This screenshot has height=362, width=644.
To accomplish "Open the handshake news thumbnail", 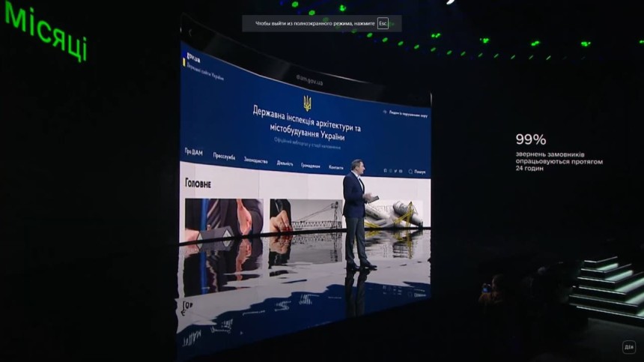I will pos(223,216).
